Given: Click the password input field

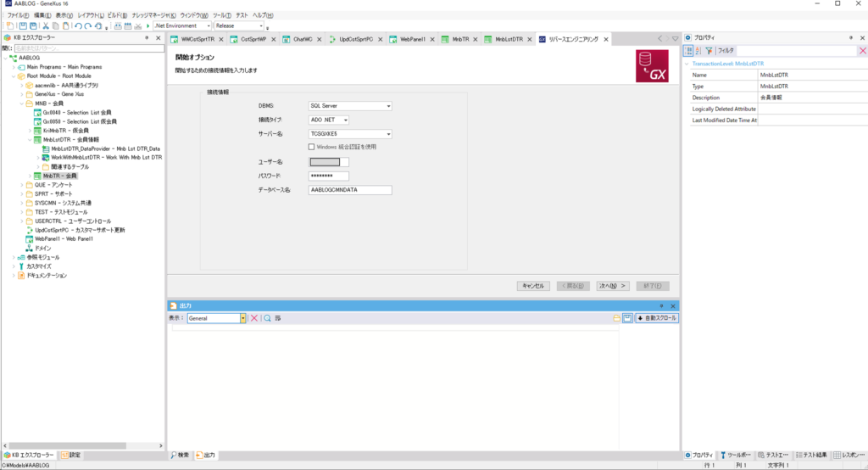Looking at the screenshot, I should click(328, 176).
